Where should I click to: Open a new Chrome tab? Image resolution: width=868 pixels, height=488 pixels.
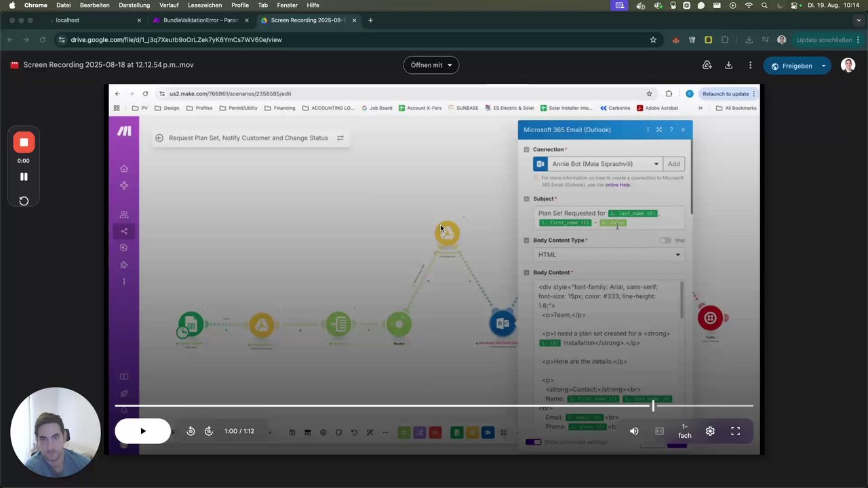(370, 20)
